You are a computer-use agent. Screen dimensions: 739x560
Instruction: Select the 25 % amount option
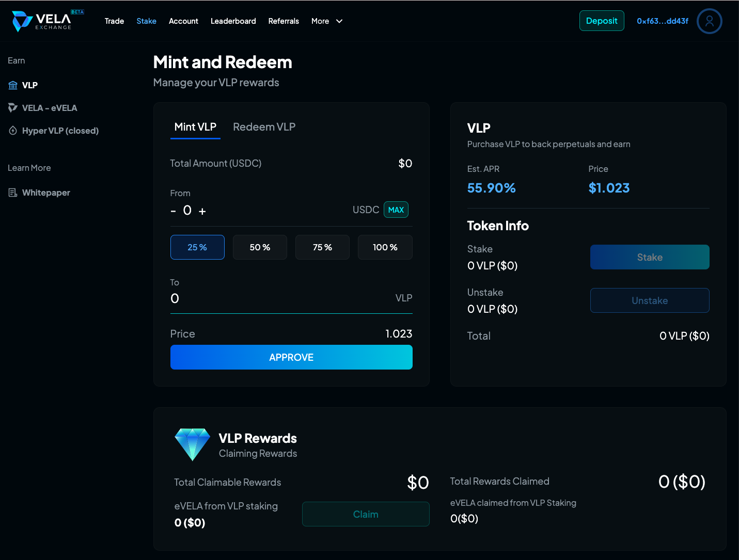click(197, 247)
